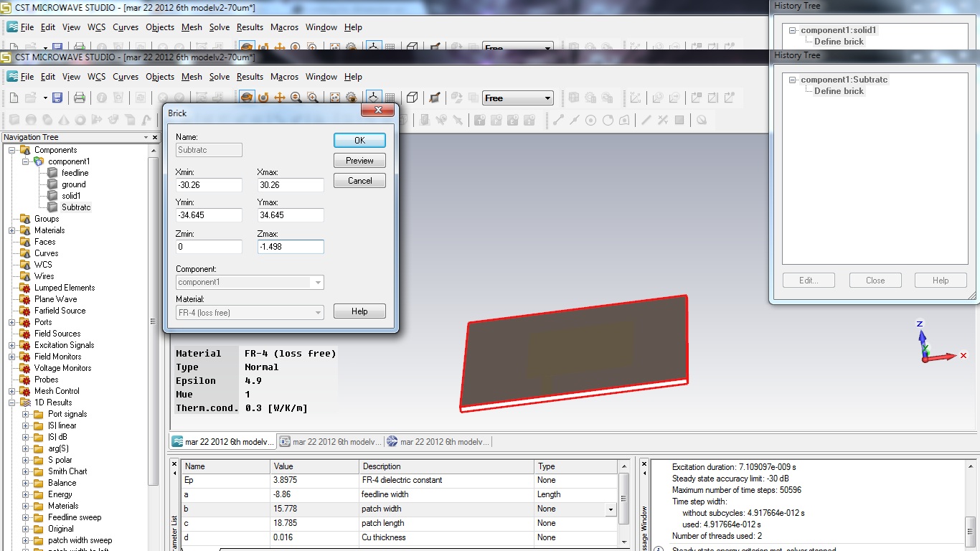Viewport: 980px width, 551px height.
Task: Expand the Mesh Control node
Action: click(x=12, y=391)
